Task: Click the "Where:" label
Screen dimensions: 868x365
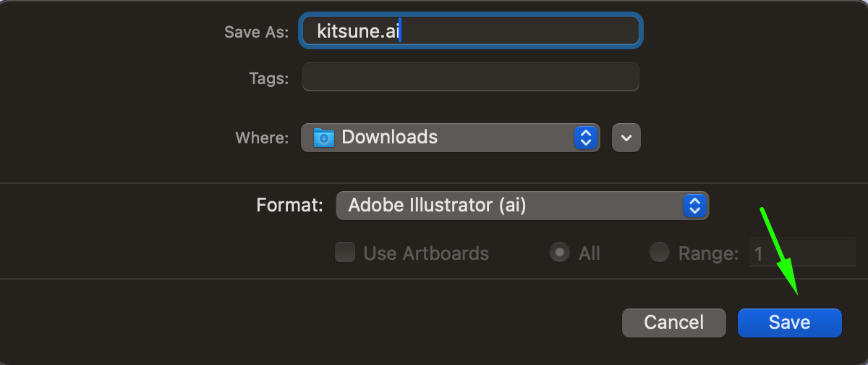Action: 262,138
